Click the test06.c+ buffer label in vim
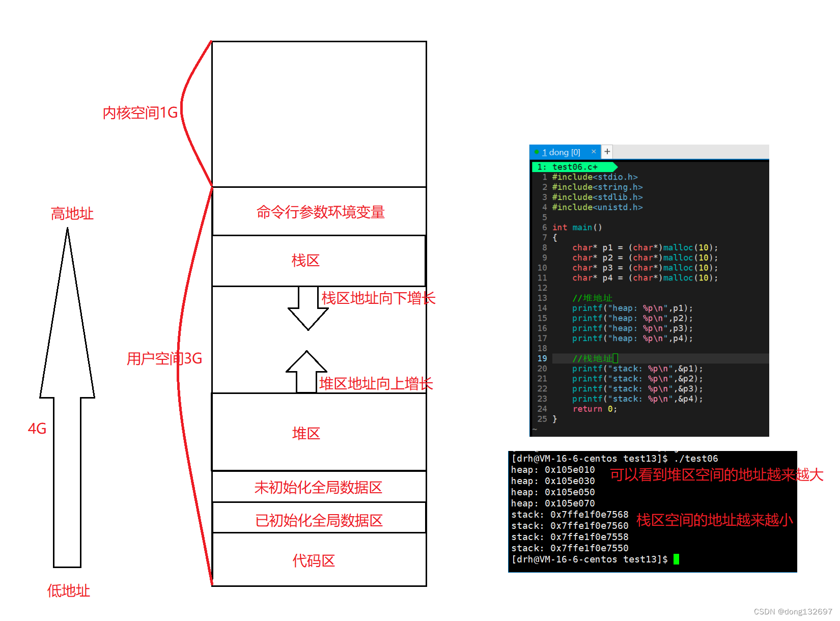This screenshot has height=621, width=840. [575, 167]
